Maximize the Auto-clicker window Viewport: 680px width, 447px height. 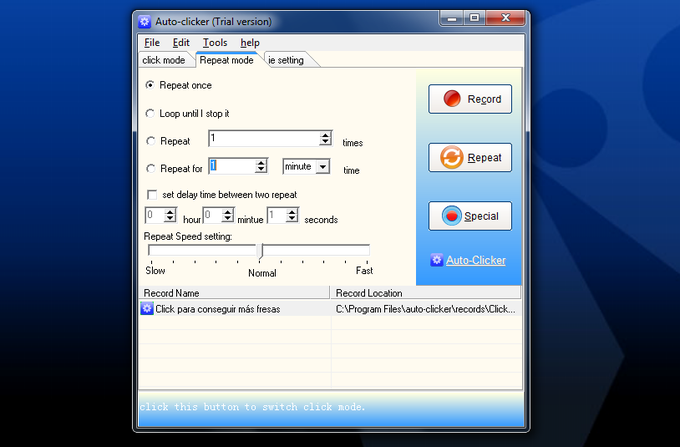[x=474, y=18]
